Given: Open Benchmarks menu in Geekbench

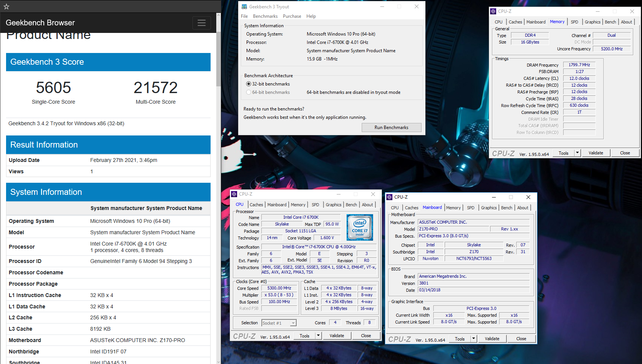Looking at the screenshot, I should coord(265,16).
